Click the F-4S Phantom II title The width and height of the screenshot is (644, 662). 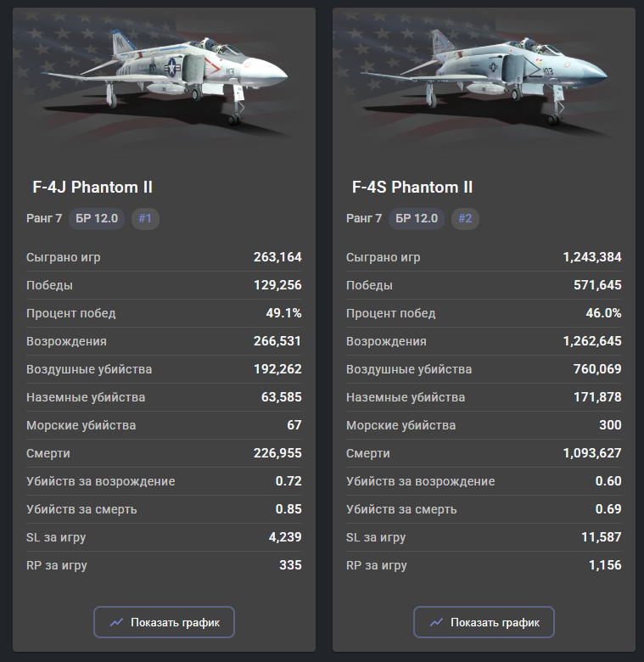tap(412, 187)
